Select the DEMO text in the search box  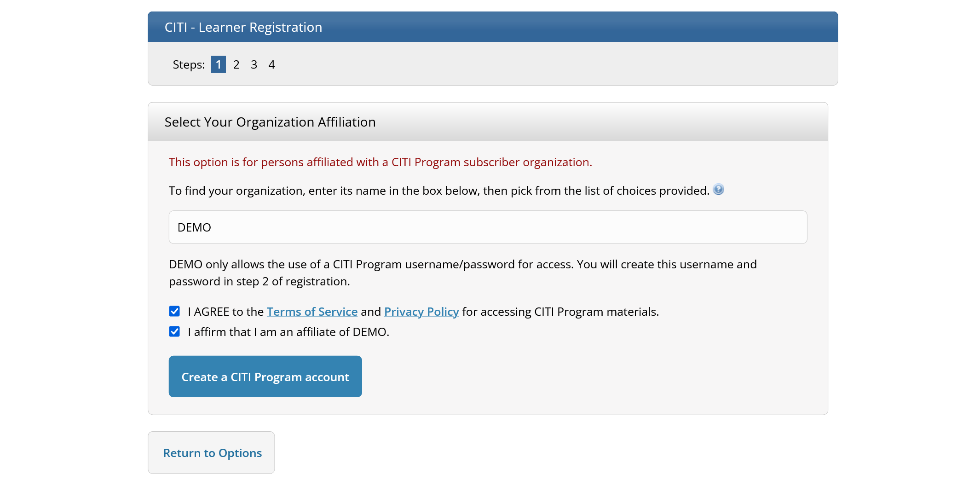pos(194,227)
